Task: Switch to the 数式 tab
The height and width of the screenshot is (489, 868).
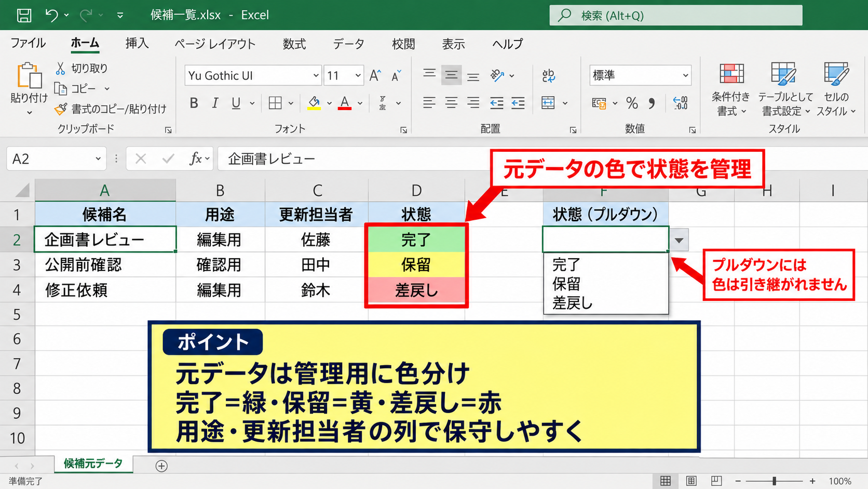Action: pyautogui.click(x=294, y=44)
